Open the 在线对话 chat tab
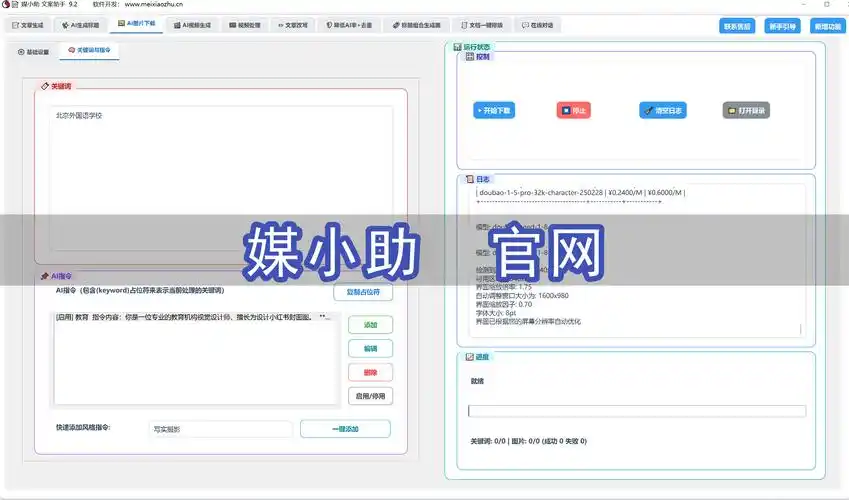The width and height of the screenshot is (849, 500). (x=538, y=25)
